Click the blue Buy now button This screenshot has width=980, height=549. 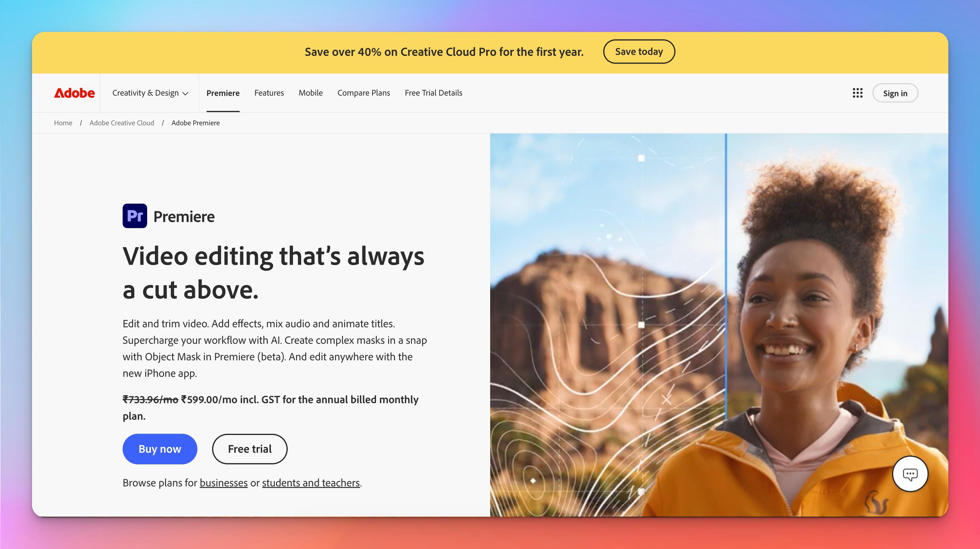160,449
